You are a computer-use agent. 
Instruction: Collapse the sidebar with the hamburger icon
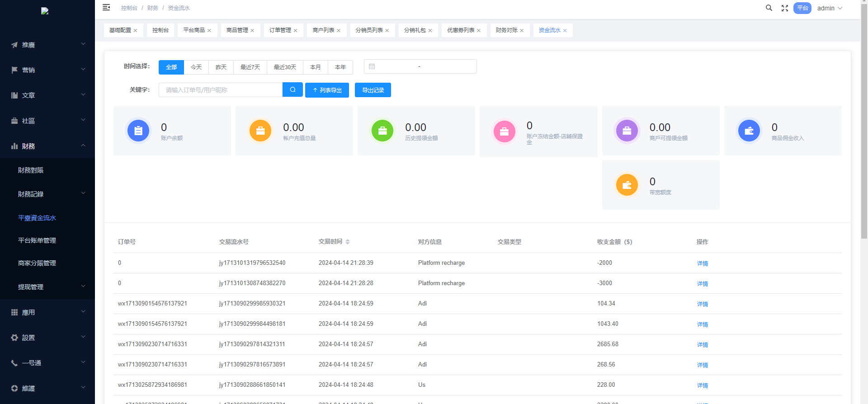[x=106, y=8]
